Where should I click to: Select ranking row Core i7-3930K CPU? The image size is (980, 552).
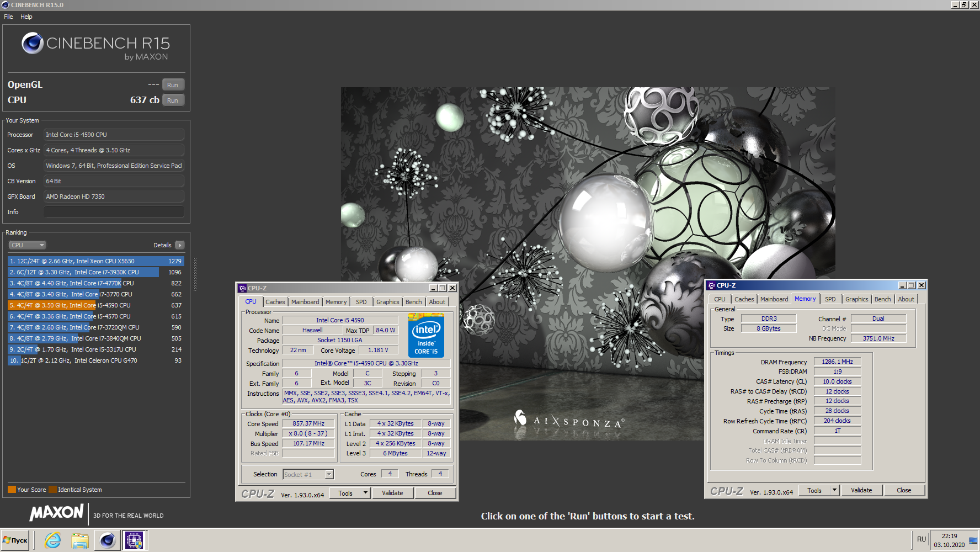coord(95,272)
